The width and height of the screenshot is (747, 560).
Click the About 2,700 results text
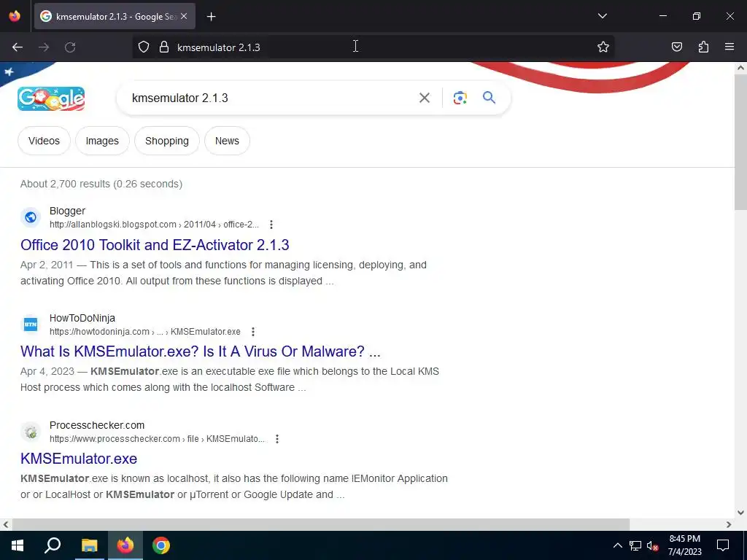click(101, 184)
